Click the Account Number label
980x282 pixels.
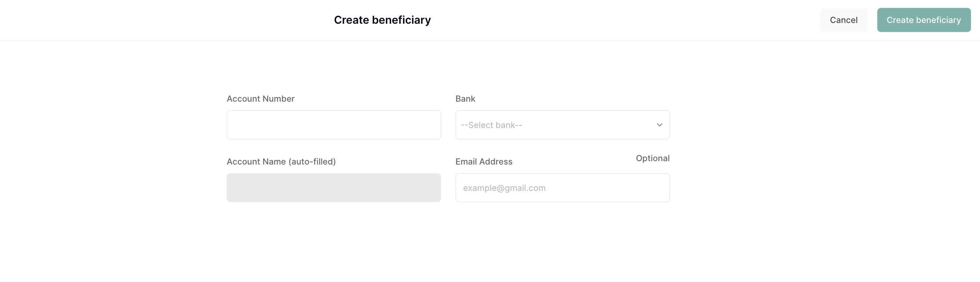(260, 99)
